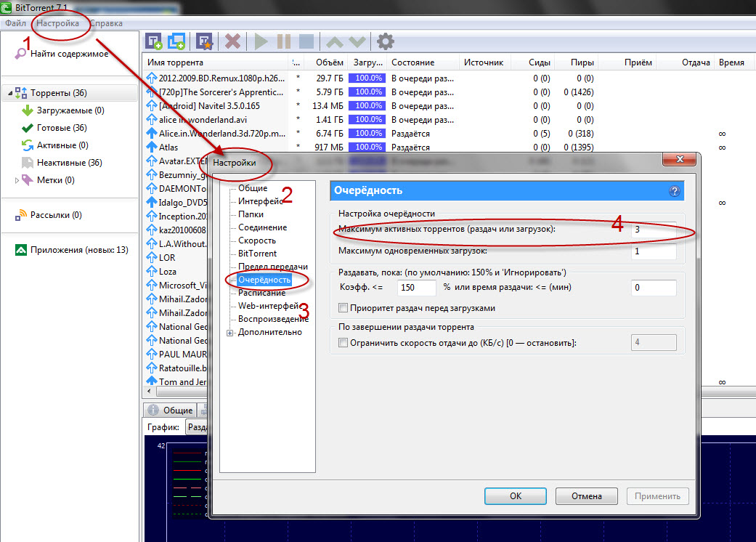Viewport: 756px width, 542px height.
Task: Move torrent down the queue with down arrow
Action: click(357, 42)
